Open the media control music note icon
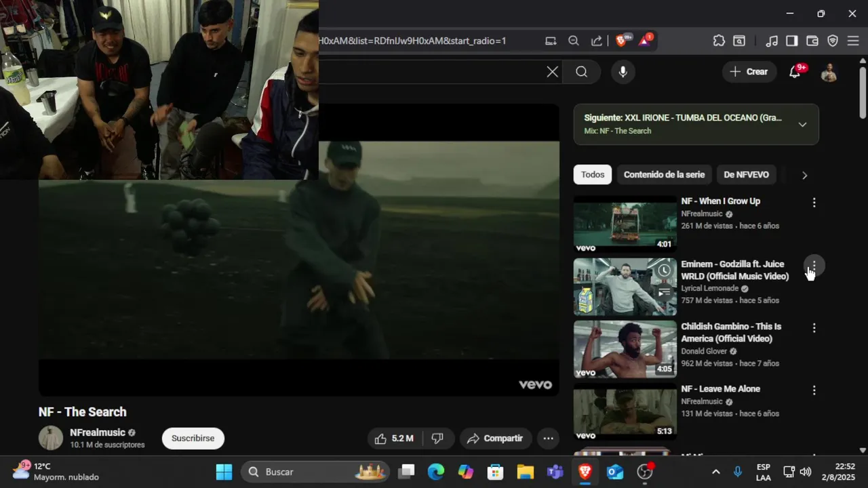Viewport: 868px width, 488px height. point(772,41)
